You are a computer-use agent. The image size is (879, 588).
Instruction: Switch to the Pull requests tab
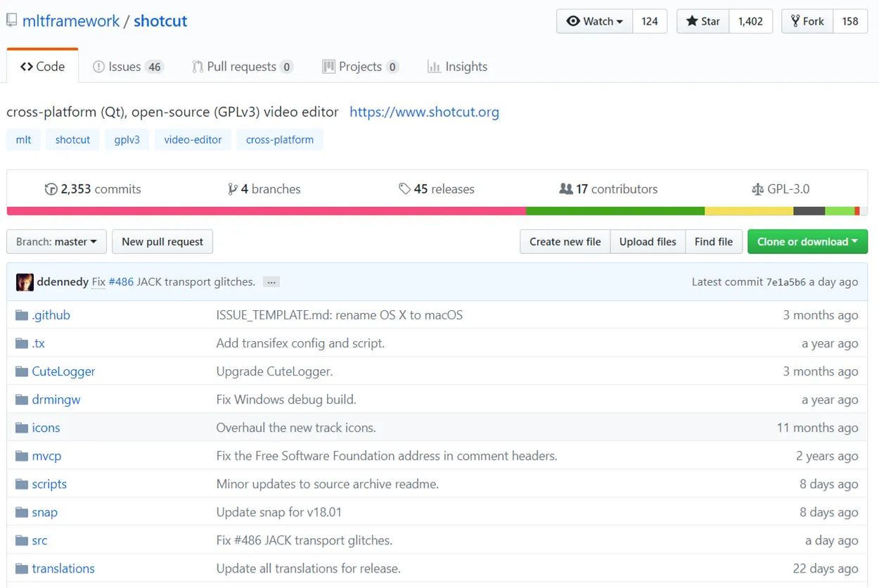pyautogui.click(x=243, y=67)
